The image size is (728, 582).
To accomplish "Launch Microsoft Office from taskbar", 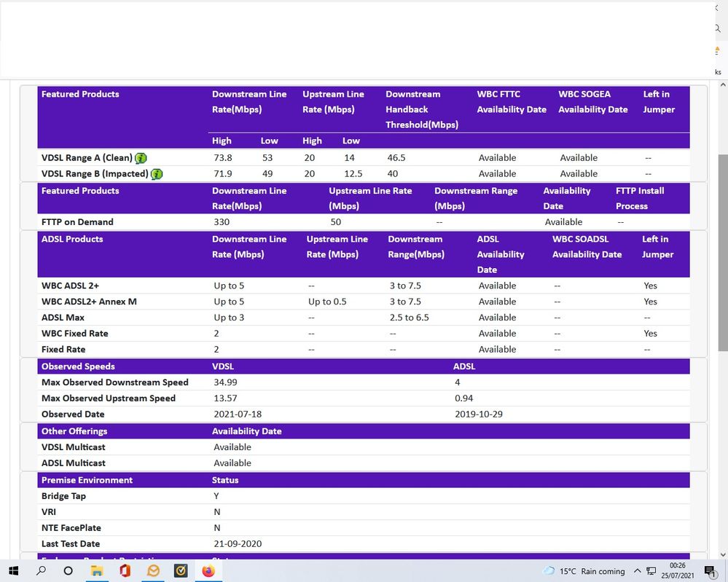I will (x=125, y=571).
